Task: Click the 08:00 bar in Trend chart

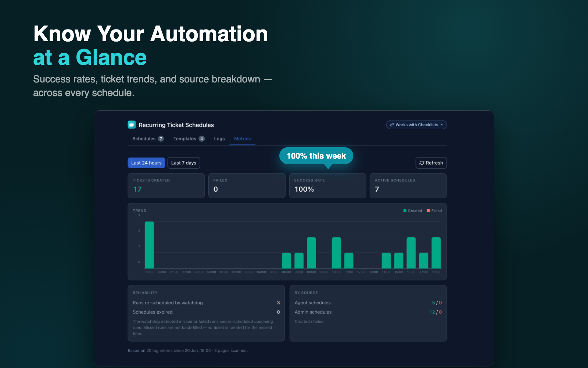Action: (x=311, y=253)
